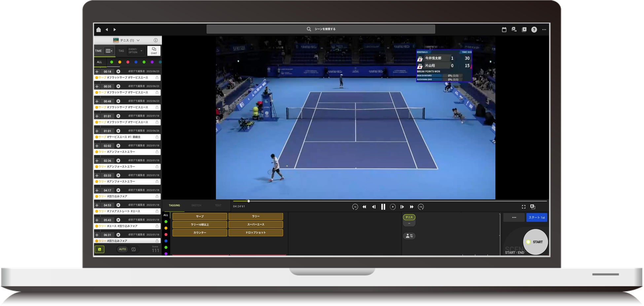Play the 04:53 scene

pos(118,205)
